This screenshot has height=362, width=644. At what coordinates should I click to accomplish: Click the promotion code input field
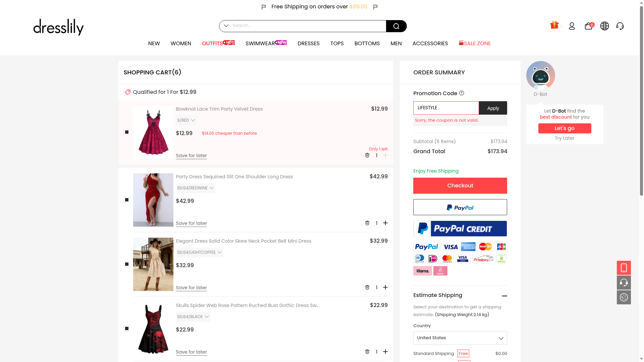pyautogui.click(x=446, y=108)
